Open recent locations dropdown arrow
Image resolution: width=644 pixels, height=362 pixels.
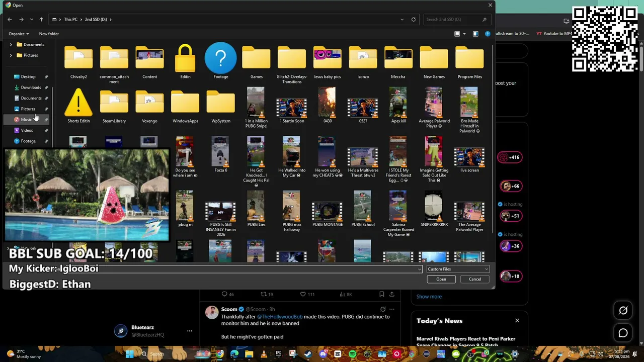(31, 20)
